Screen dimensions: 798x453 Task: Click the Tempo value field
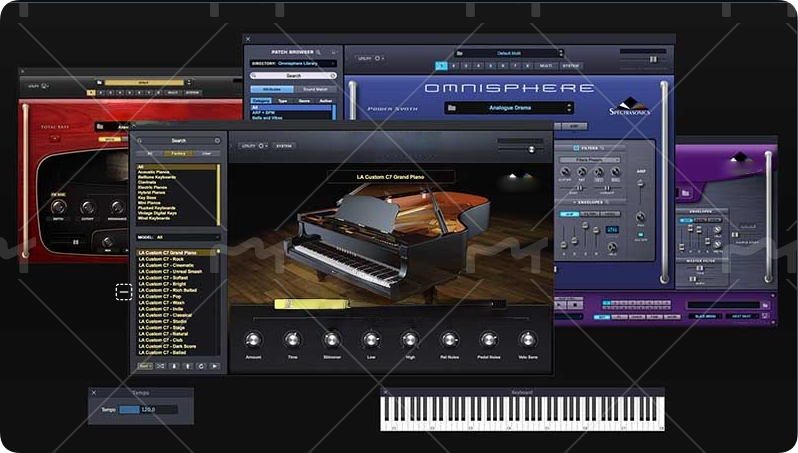click(148, 409)
